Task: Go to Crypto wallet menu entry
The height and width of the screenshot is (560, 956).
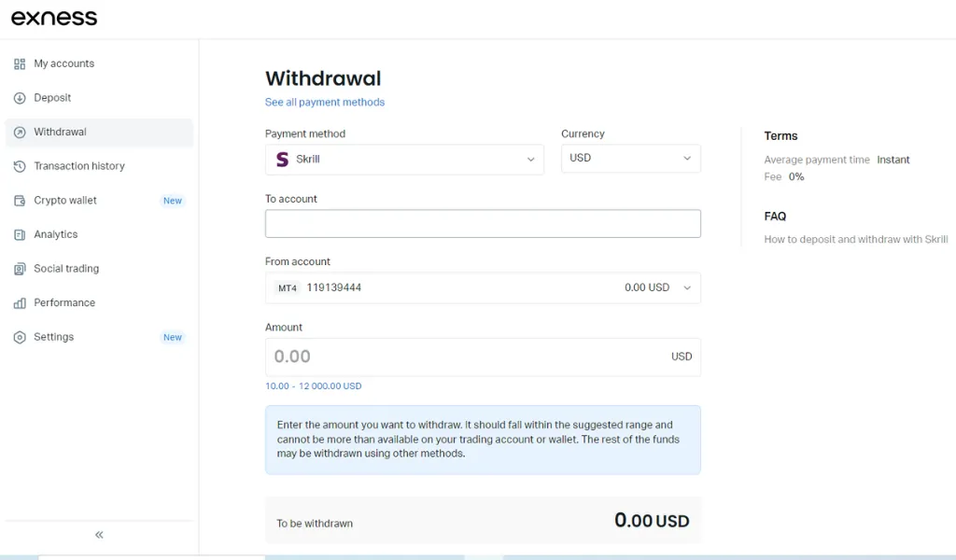Action: tap(67, 200)
